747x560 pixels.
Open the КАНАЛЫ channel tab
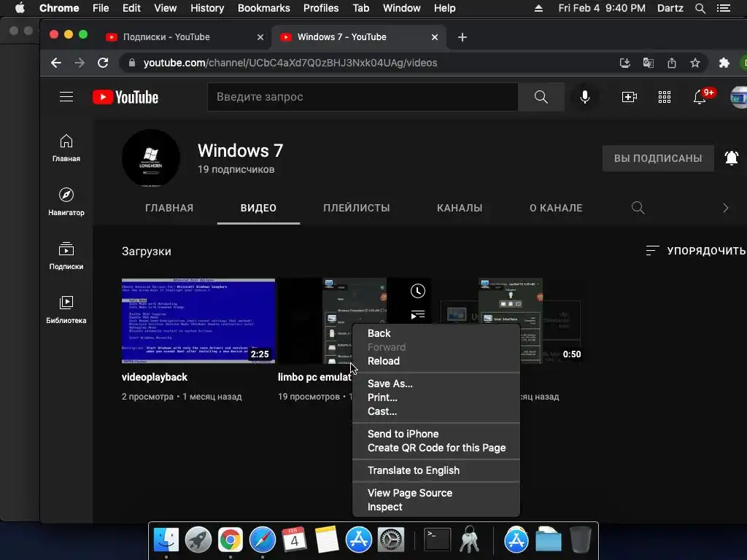460,208
